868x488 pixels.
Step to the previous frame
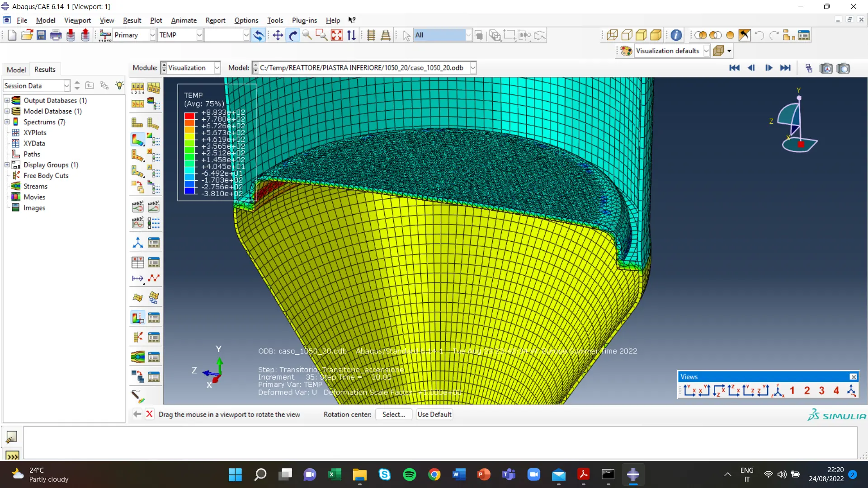[x=751, y=68]
